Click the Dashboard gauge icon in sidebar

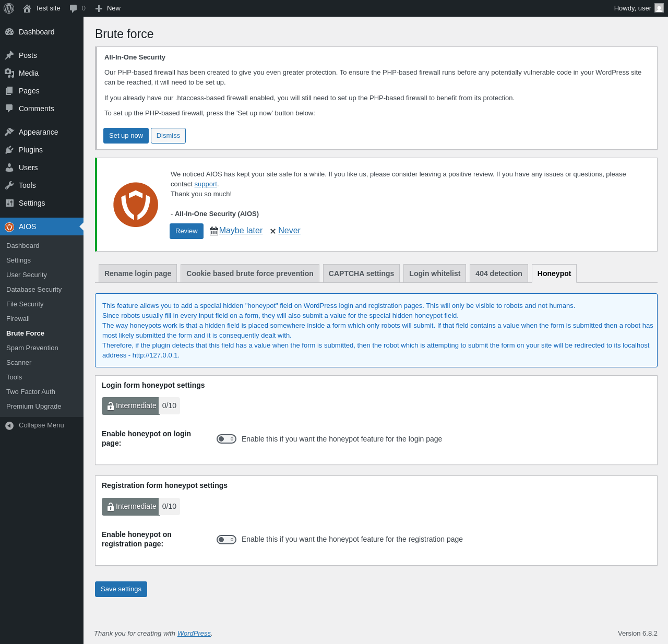pos(9,32)
